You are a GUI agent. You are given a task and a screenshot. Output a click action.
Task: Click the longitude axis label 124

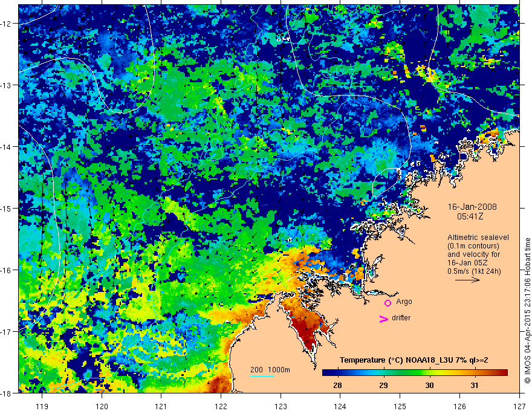tap(340, 406)
